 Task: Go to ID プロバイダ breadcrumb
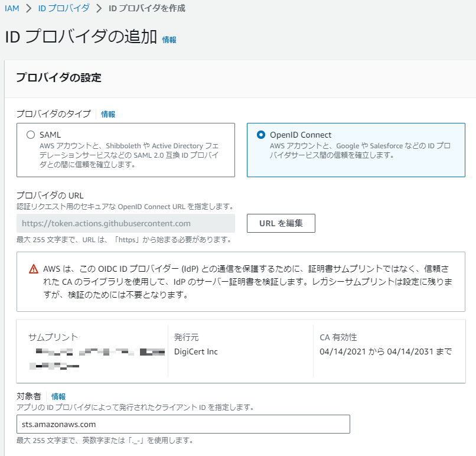click(64, 8)
